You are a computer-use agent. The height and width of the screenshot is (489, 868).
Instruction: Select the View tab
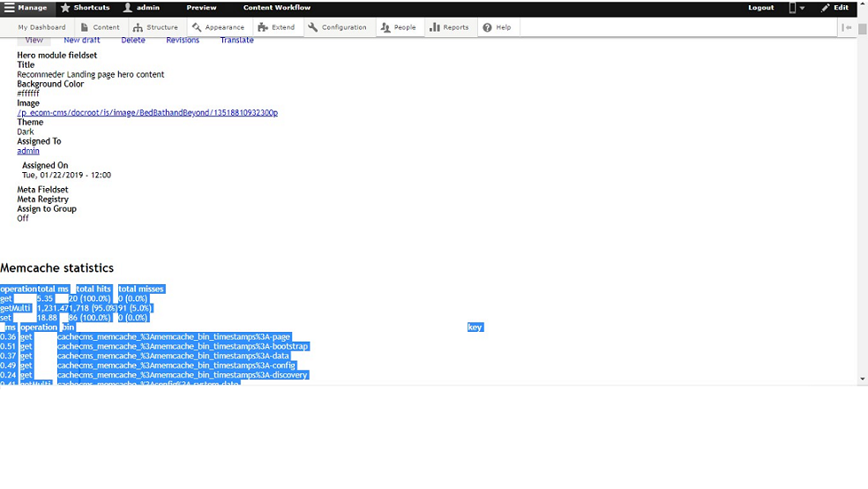click(x=34, y=41)
